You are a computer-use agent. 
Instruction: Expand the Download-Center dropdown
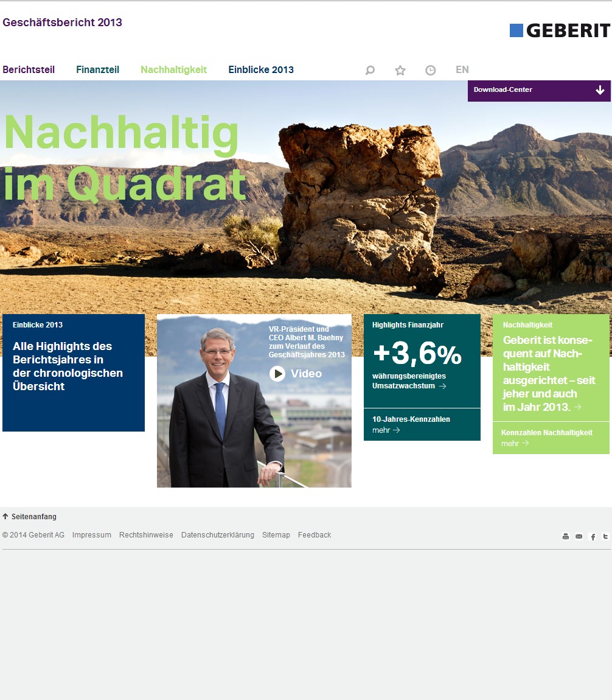click(x=538, y=91)
